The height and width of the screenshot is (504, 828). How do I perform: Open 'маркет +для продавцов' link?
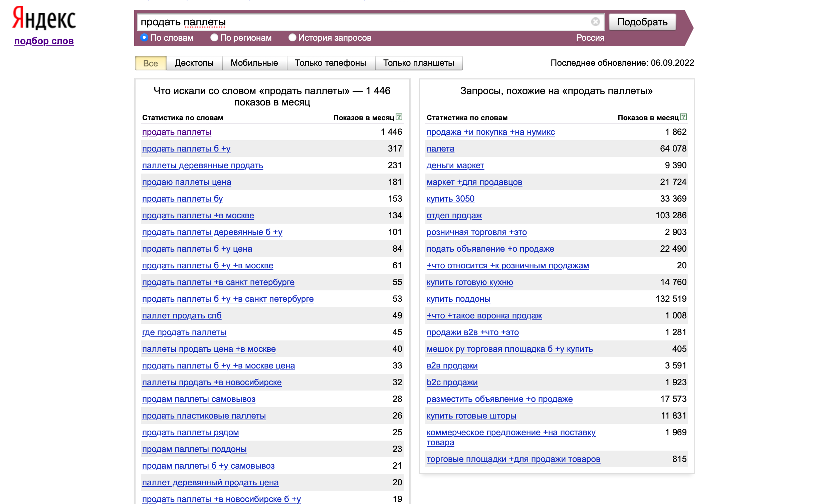tap(474, 182)
